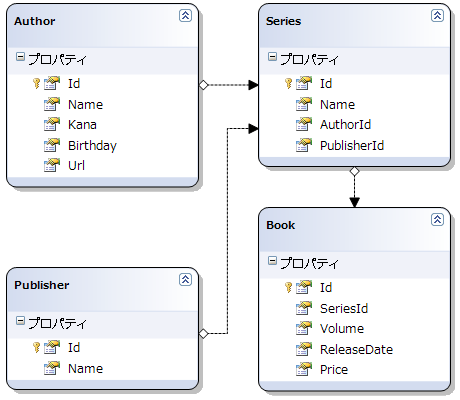Viewport: 460px width, 400px height.
Task: Select the Series entity title
Action: point(283,21)
